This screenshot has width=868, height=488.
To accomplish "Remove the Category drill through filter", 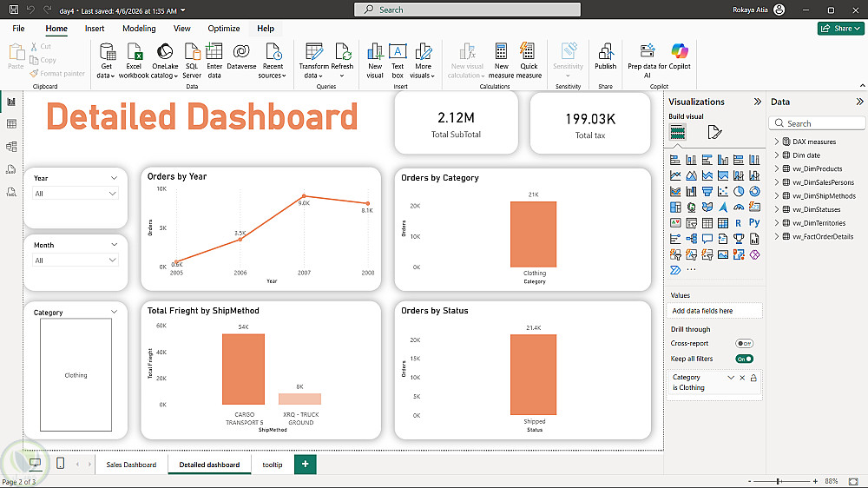I will click(x=742, y=378).
